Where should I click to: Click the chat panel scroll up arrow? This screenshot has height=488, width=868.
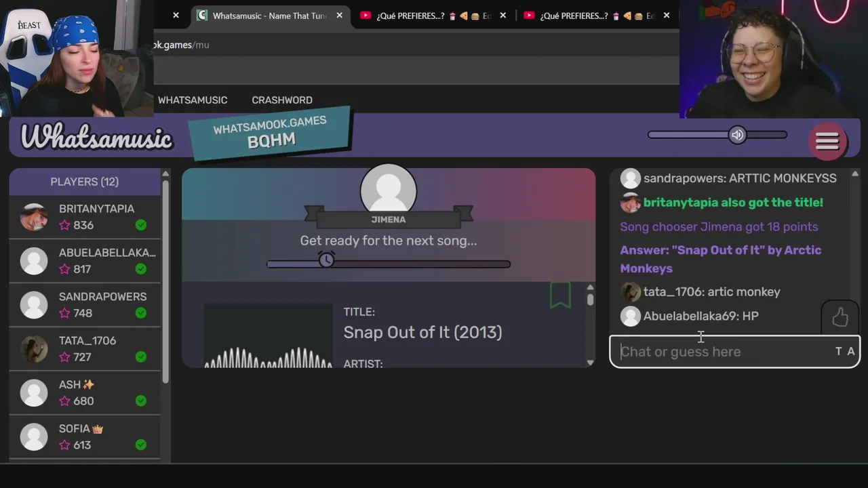tap(855, 174)
